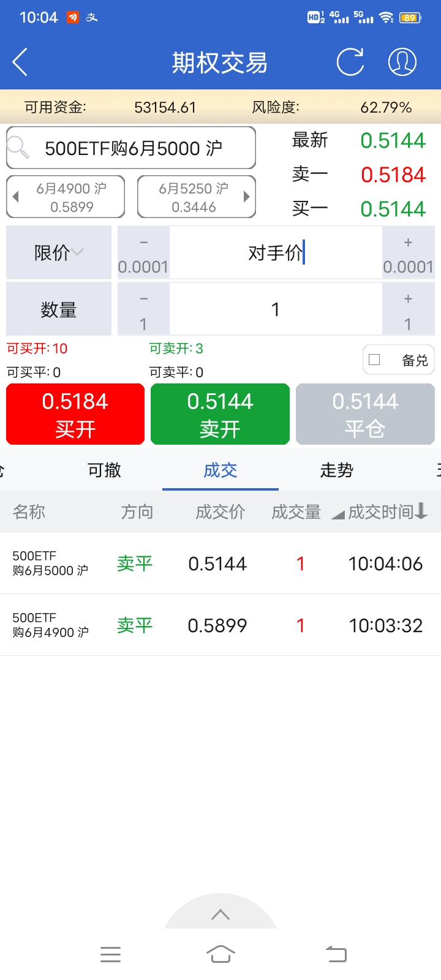Decrease quantity by 1

[143, 309]
